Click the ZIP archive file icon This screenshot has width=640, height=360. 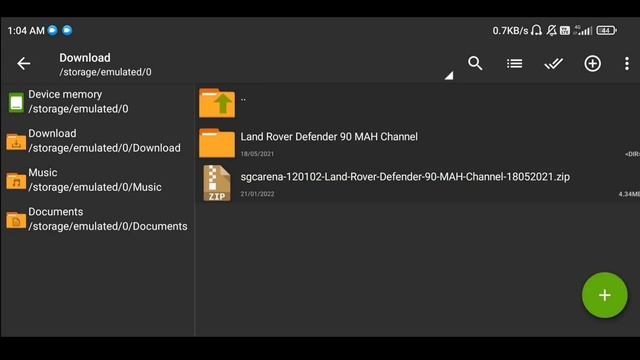click(x=217, y=183)
